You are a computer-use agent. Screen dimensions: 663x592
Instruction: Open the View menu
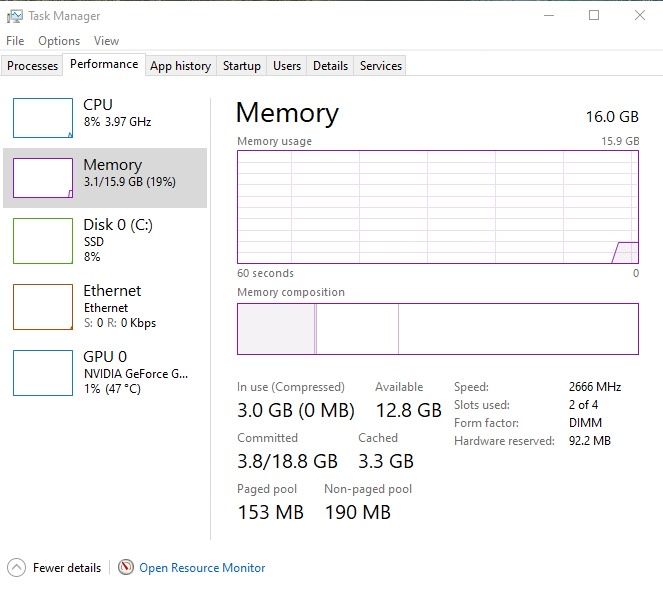pyautogui.click(x=106, y=41)
